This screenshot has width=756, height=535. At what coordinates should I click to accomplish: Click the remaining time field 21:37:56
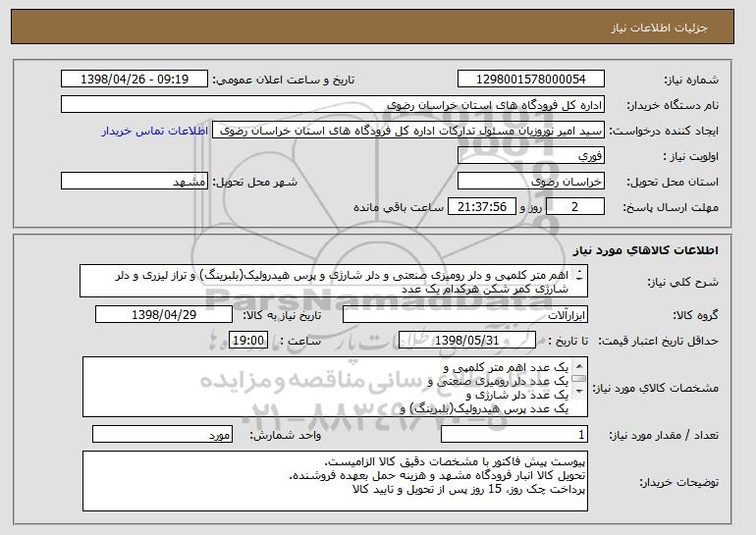pyautogui.click(x=482, y=207)
